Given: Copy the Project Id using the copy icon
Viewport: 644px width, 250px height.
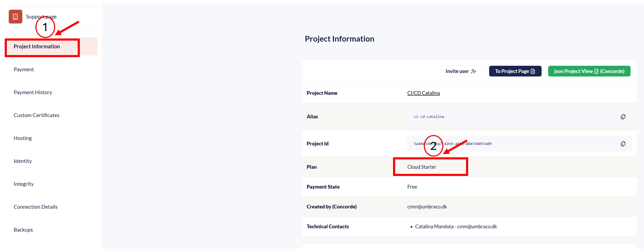Looking at the screenshot, I should 623,144.
